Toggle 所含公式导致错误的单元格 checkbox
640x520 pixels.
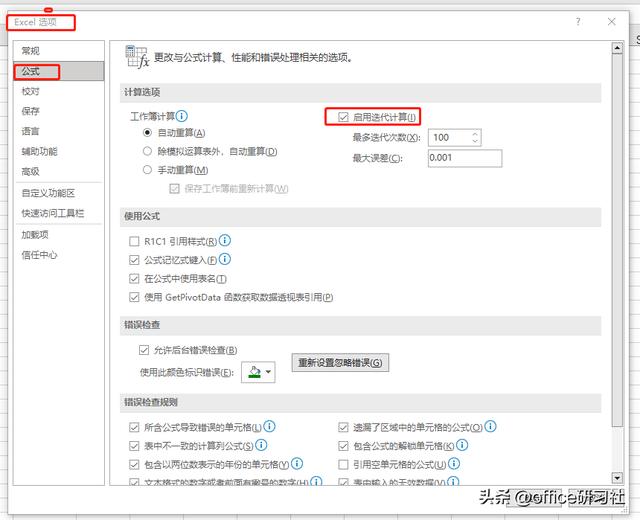coord(134,427)
